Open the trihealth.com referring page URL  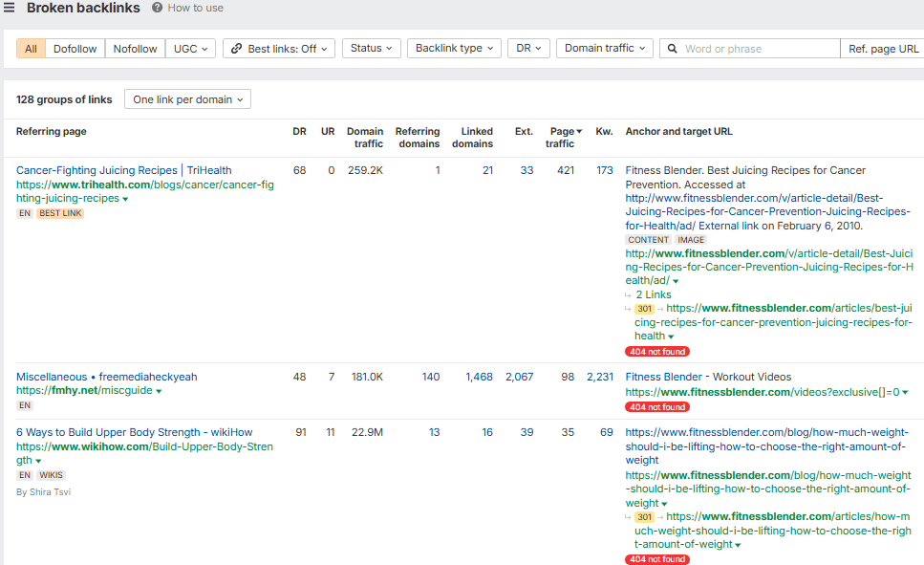pos(145,191)
